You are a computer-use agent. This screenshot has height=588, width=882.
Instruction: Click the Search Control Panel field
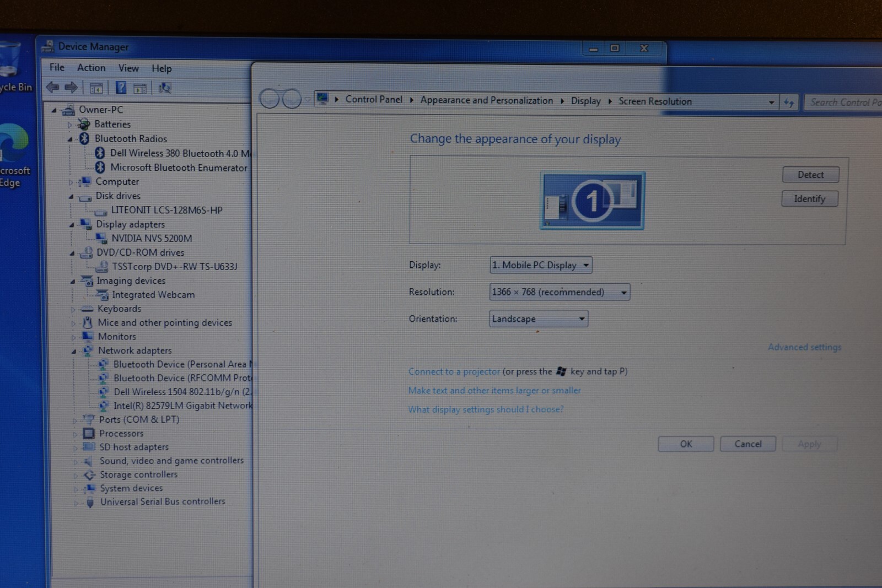(843, 103)
